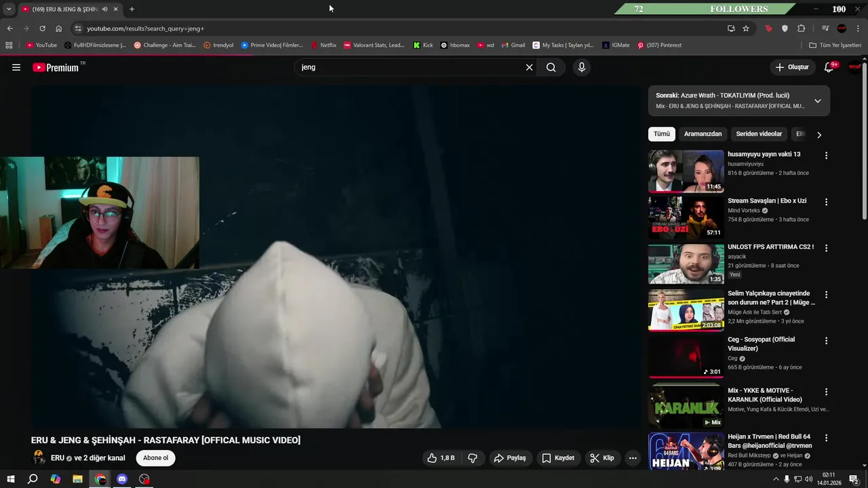Open the ERU channel avatar
The height and width of the screenshot is (488, 868).
click(39, 458)
